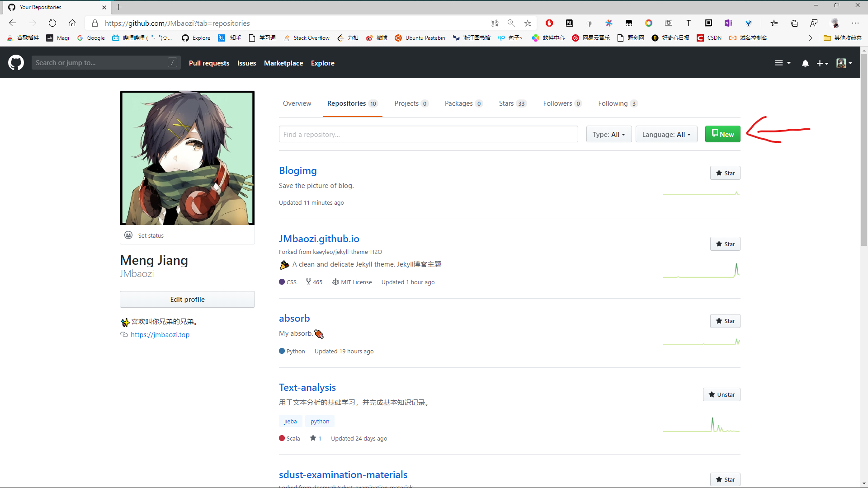Star the Blogimg repository
This screenshot has height=488, width=868.
tap(725, 173)
